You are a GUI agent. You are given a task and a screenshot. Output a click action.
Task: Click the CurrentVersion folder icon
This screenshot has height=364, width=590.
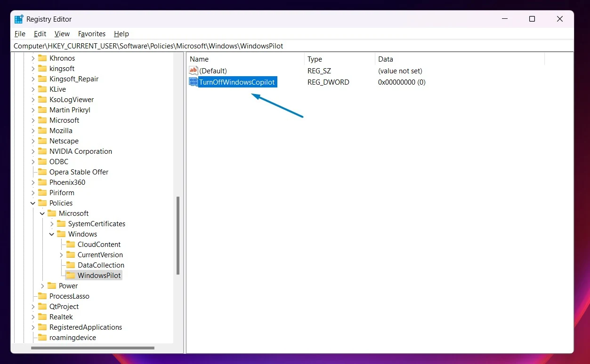click(71, 255)
